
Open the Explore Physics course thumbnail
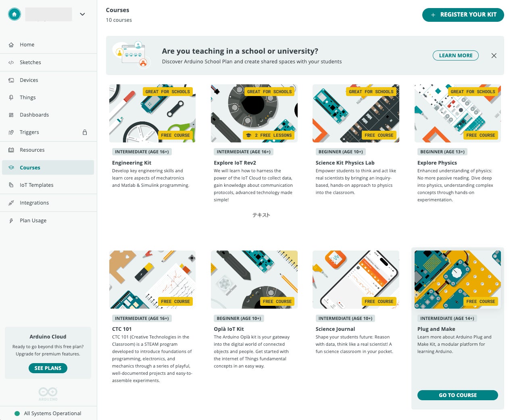coord(458,113)
